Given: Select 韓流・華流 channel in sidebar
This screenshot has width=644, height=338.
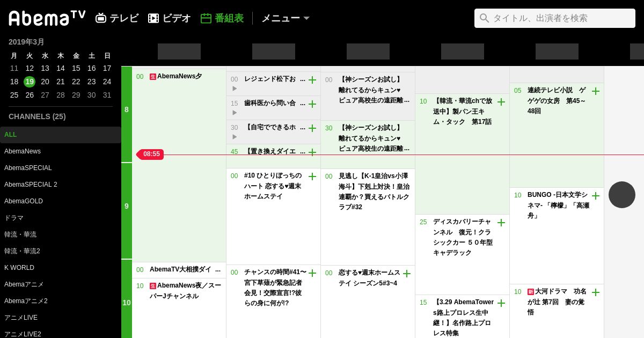Looking at the screenshot, I should (x=60, y=234).
